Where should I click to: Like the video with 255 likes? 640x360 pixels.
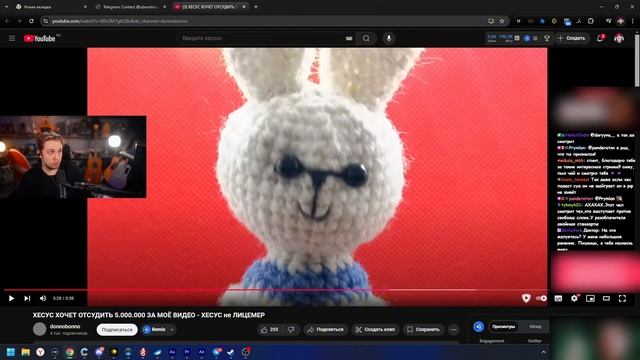pos(270,329)
